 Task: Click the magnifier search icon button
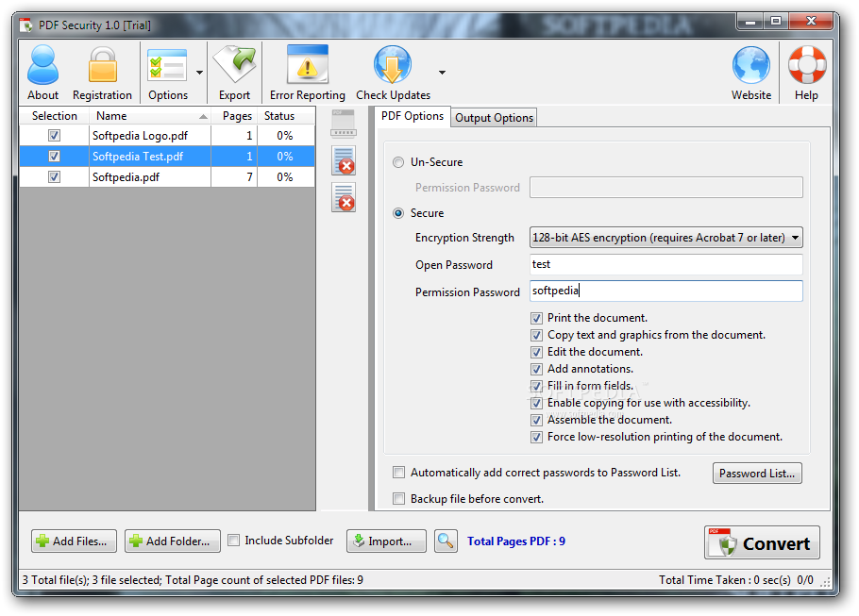(446, 541)
